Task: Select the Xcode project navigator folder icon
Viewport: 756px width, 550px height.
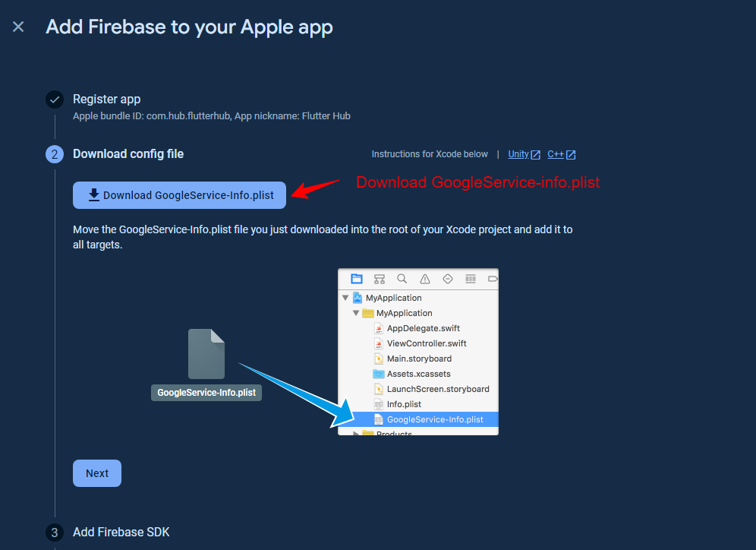Action: click(x=357, y=279)
